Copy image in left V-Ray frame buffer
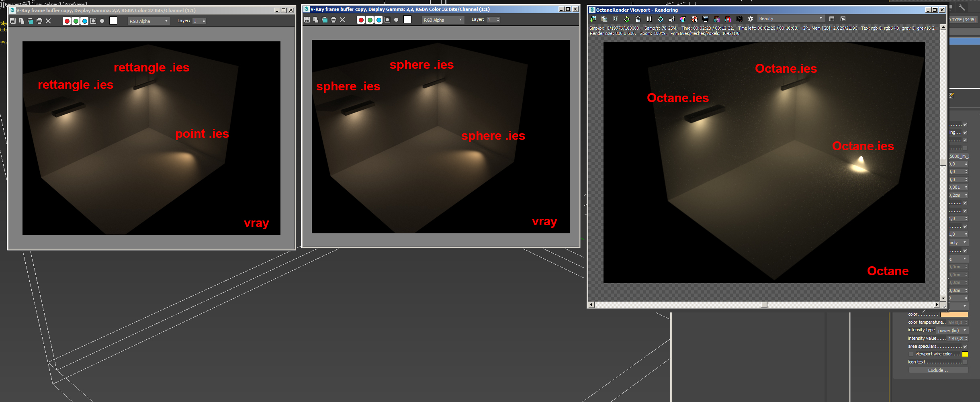The image size is (980, 402). (x=22, y=21)
